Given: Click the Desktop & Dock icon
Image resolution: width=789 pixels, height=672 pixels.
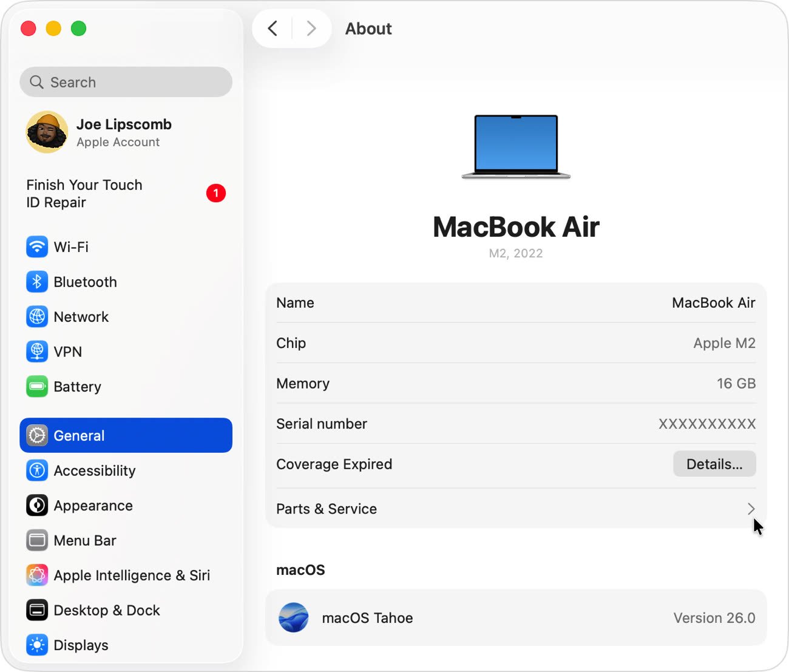Looking at the screenshot, I should pos(37,610).
